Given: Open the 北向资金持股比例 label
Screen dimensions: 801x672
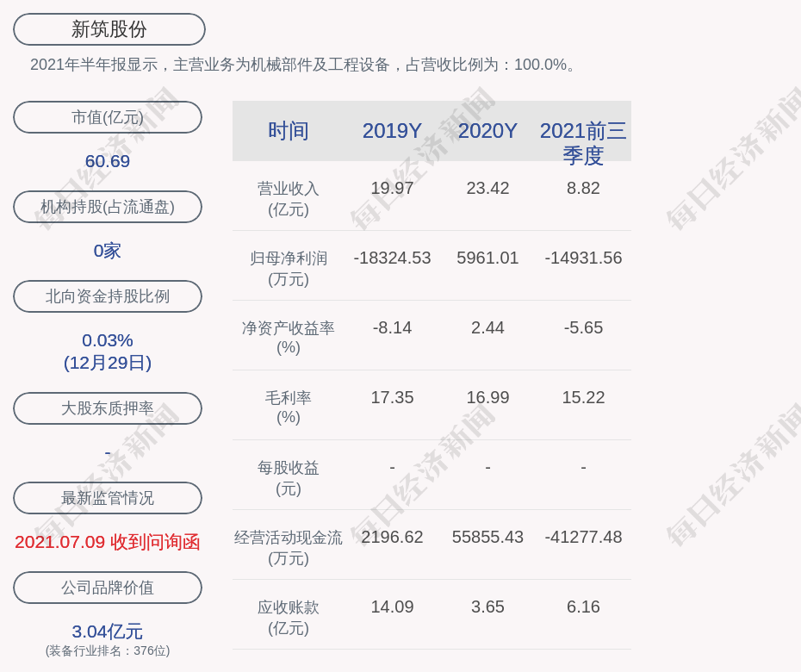Looking at the screenshot, I should tap(108, 296).
